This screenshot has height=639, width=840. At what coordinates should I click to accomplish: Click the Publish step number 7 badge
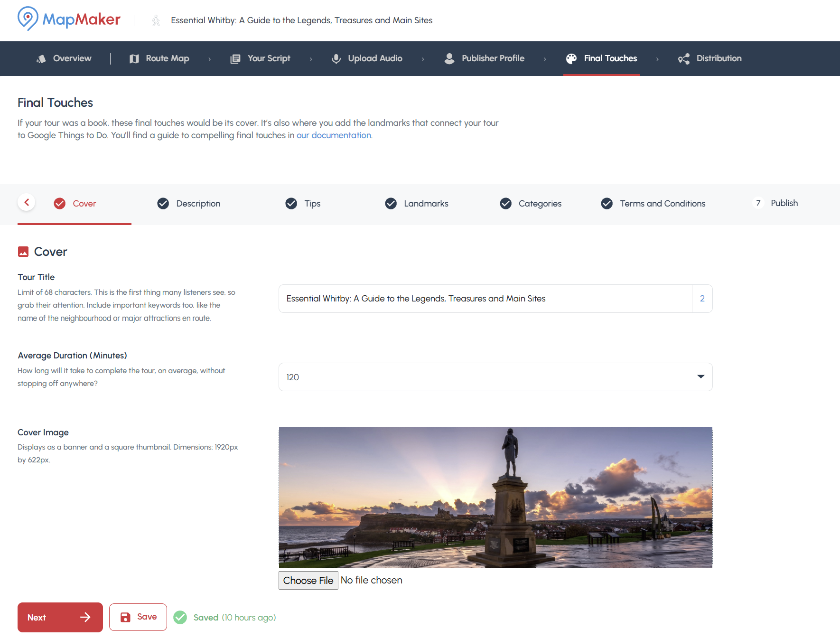[x=758, y=203]
